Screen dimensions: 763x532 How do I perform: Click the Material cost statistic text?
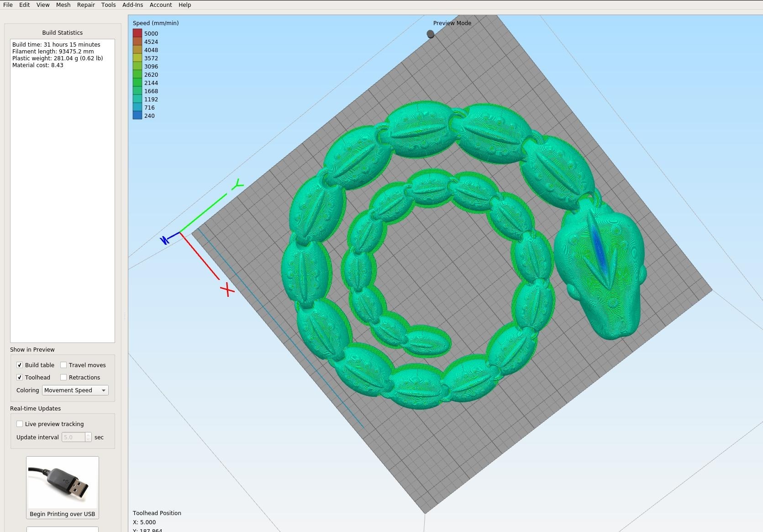tap(38, 65)
